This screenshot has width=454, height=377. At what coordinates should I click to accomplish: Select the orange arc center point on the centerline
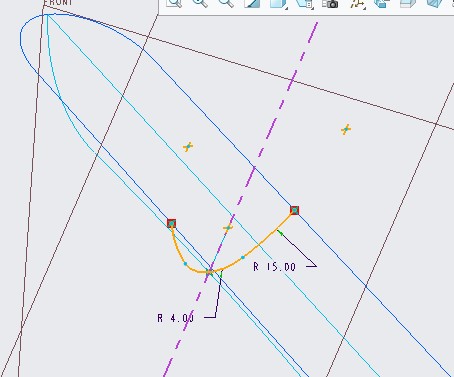coord(228,228)
